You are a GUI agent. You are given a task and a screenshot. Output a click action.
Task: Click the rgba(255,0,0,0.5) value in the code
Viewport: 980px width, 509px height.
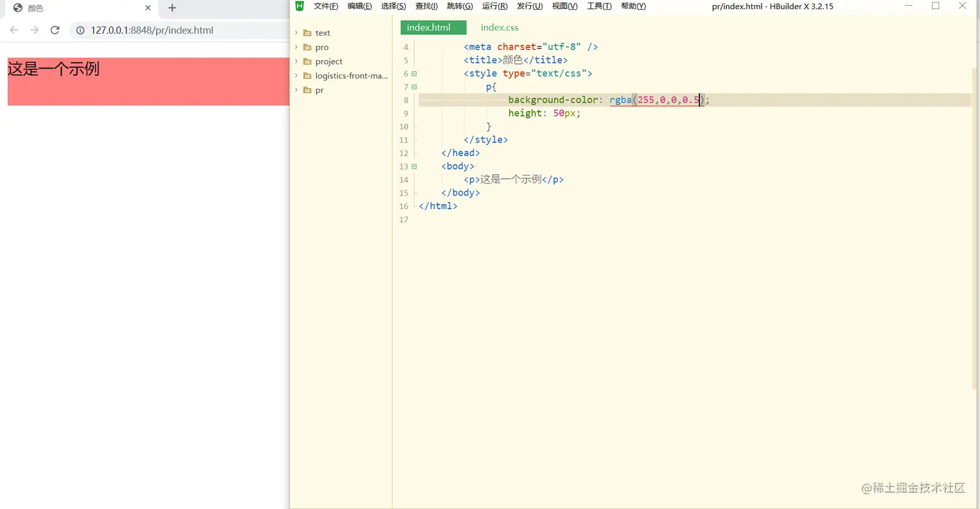click(657, 100)
